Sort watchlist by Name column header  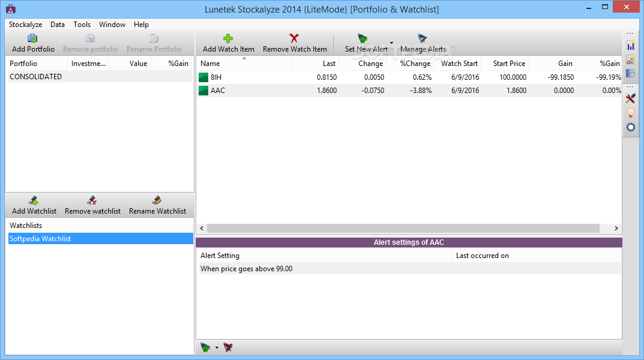pos(244,64)
